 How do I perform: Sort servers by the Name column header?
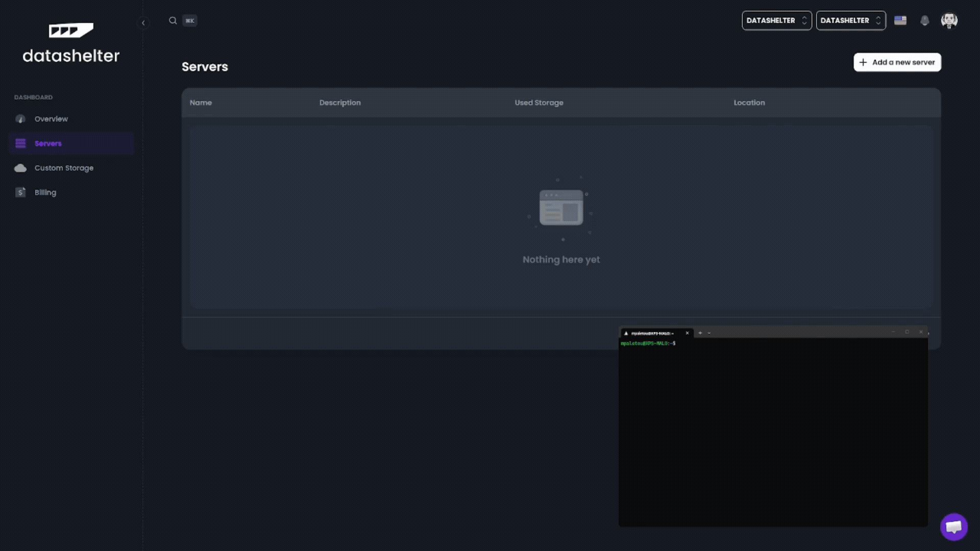point(201,103)
